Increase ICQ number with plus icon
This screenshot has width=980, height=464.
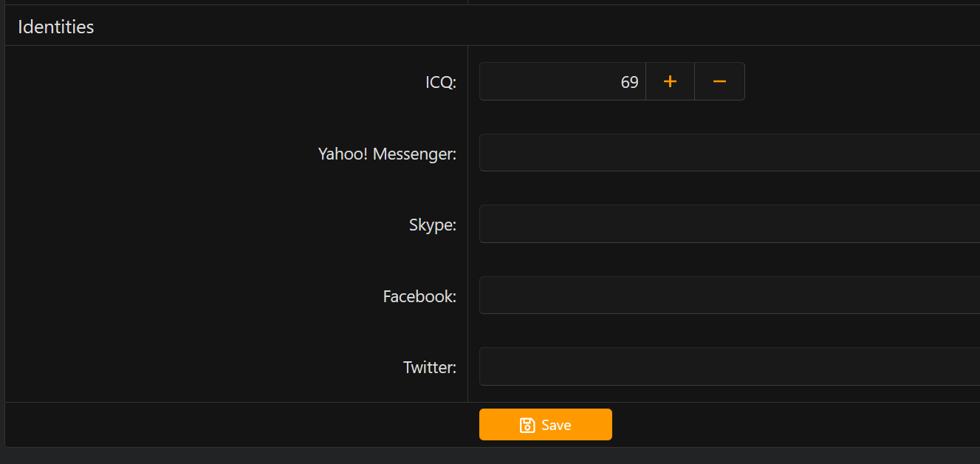pyautogui.click(x=670, y=81)
